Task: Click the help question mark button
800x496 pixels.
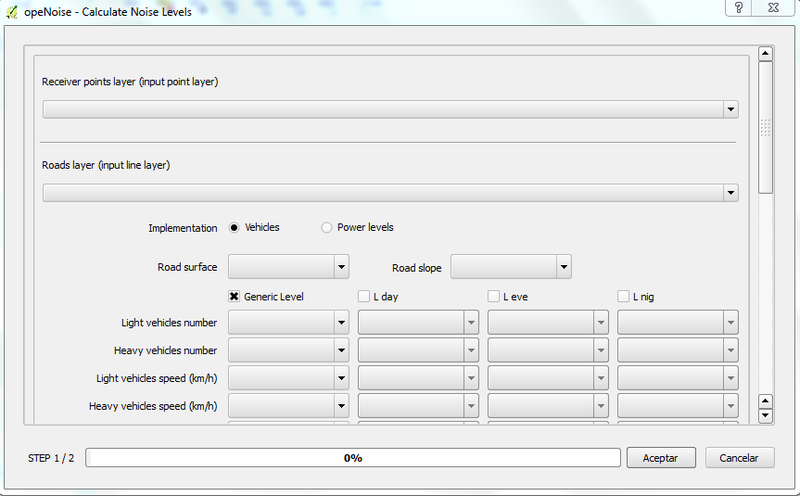Action: pyautogui.click(x=737, y=8)
